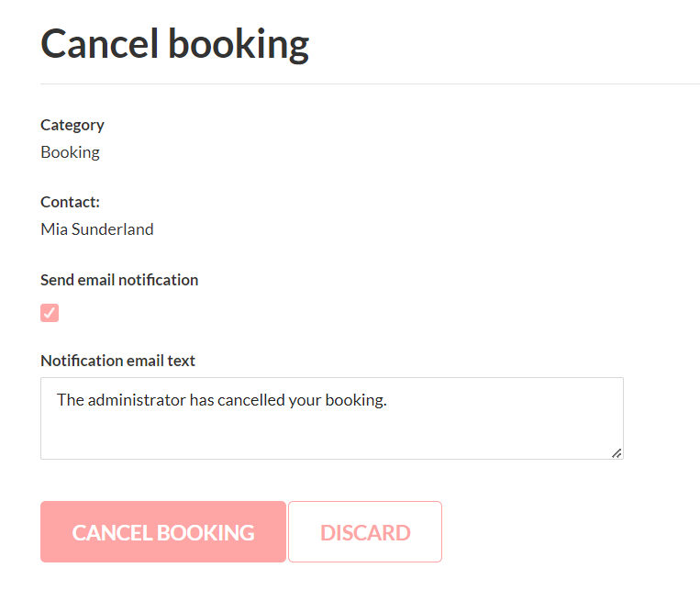Click the "Category" field label
This screenshot has width=700, height=601.
pyautogui.click(x=72, y=125)
